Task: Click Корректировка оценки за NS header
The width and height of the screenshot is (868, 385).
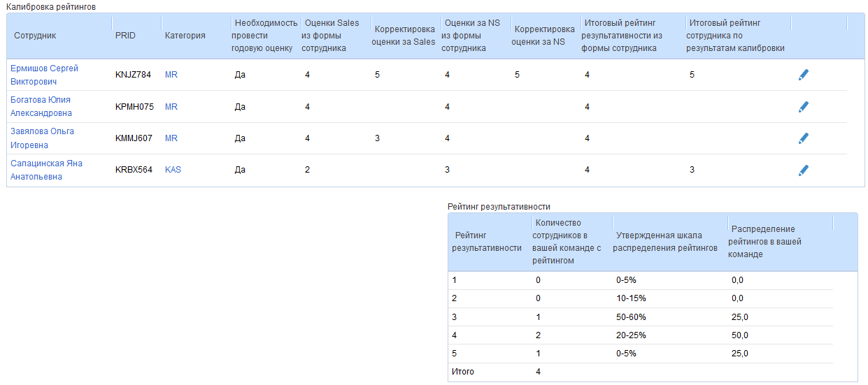Action: (x=543, y=36)
